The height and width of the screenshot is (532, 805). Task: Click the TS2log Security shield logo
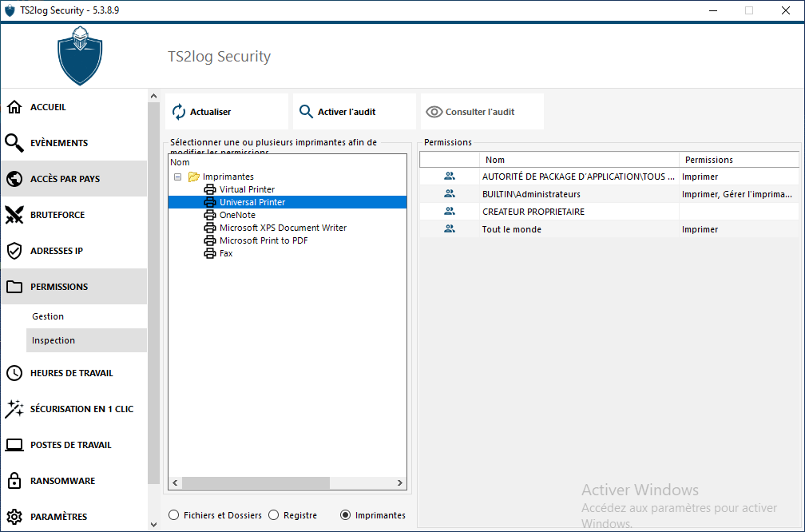(x=80, y=56)
